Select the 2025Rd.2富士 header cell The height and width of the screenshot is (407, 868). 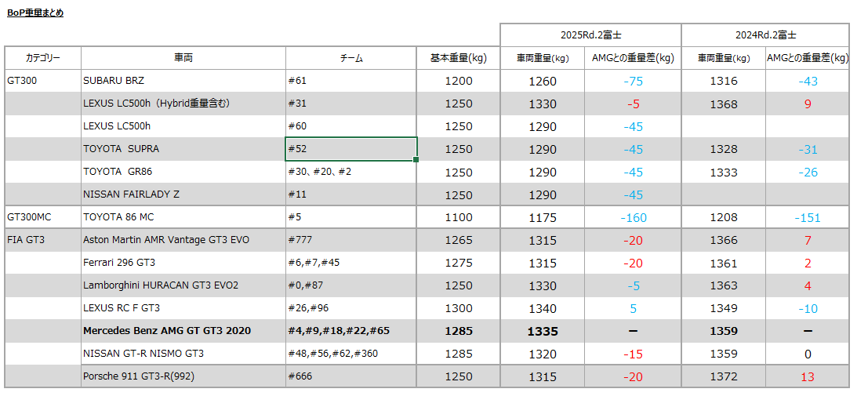[x=590, y=35]
